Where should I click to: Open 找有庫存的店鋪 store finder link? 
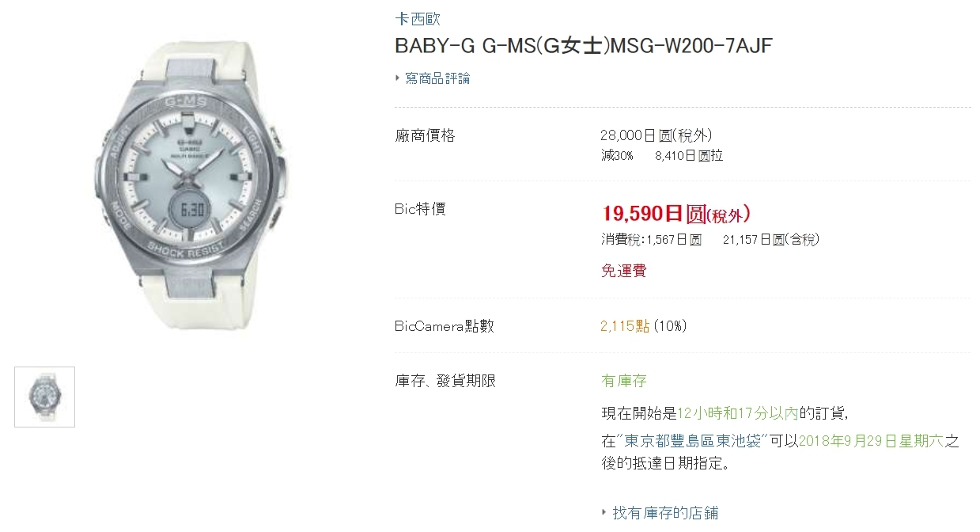(x=665, y=513)
